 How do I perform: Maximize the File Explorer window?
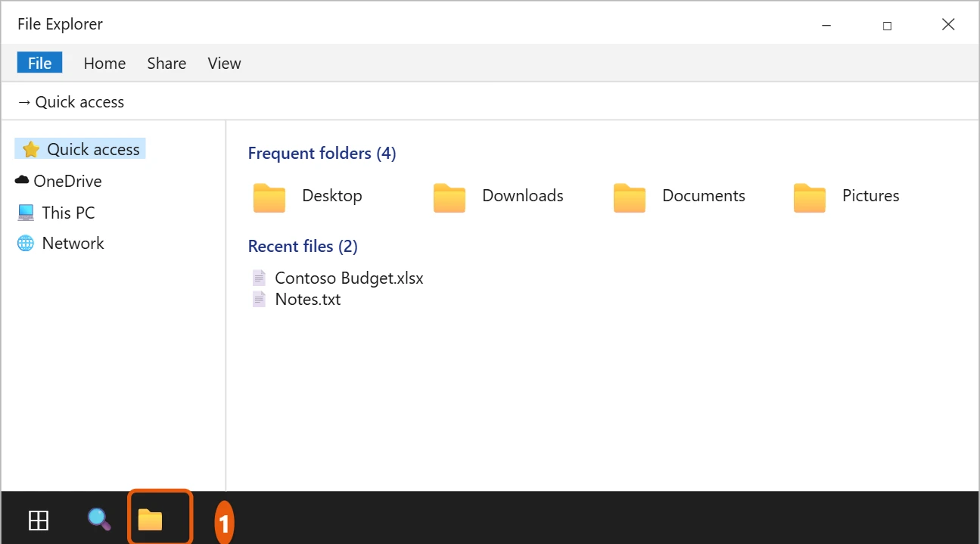[x=887, y=25]
